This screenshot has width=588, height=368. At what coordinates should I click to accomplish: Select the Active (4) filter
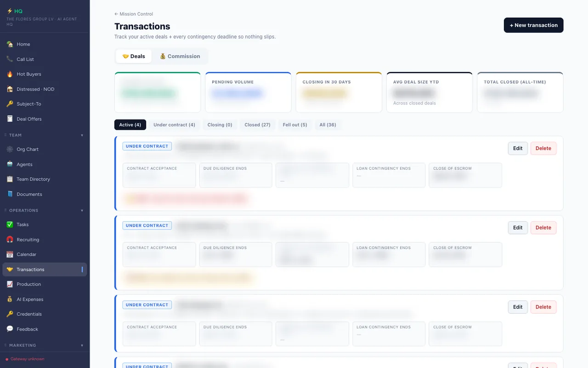point(130,125)
